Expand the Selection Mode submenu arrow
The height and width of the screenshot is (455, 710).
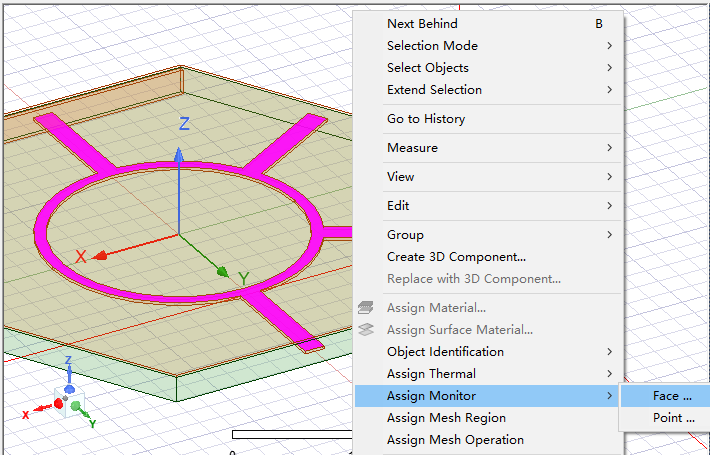tap(609, 46)
